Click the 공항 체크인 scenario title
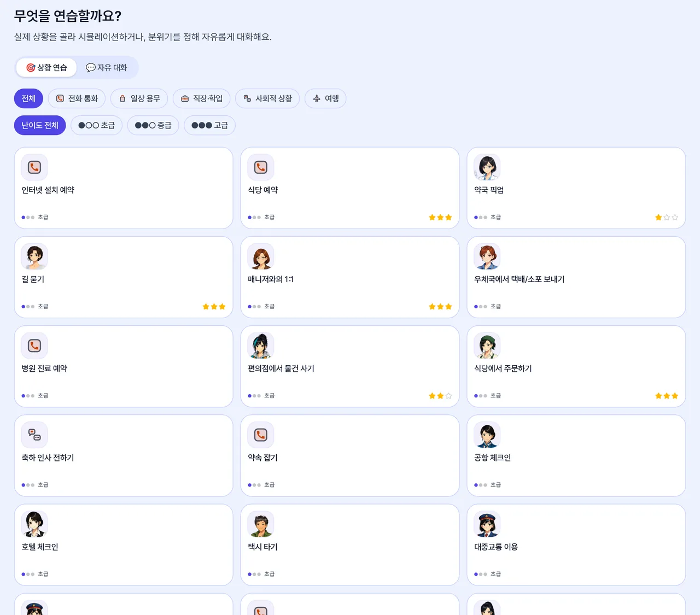This screenshot has width=700, height=615. (x=493, y=458)
